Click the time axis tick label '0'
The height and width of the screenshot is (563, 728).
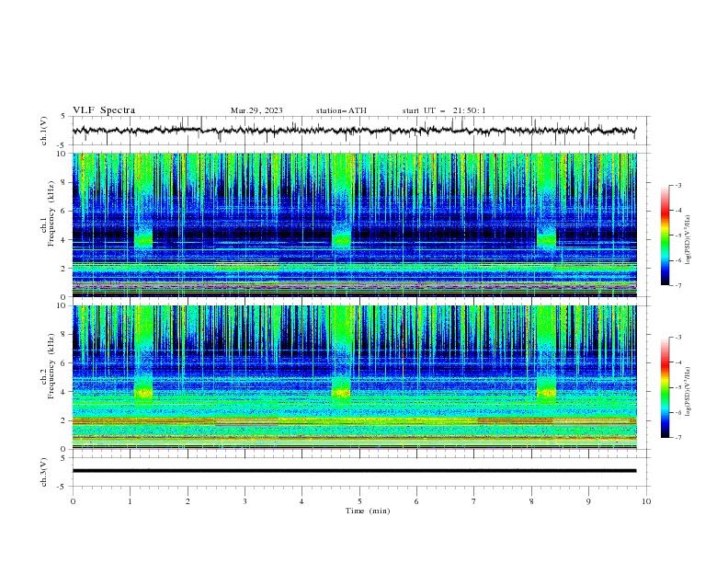pyautogui.click(x=73, y=501)
